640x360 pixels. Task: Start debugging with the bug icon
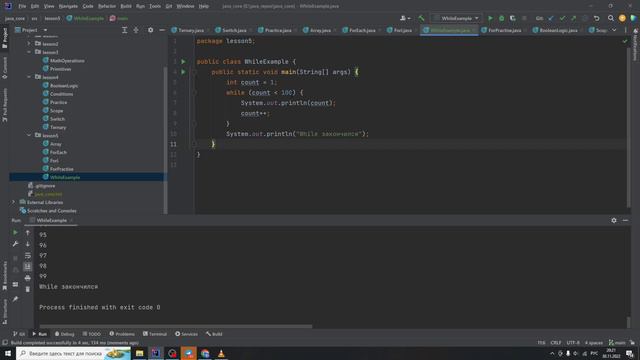[502, 18]
